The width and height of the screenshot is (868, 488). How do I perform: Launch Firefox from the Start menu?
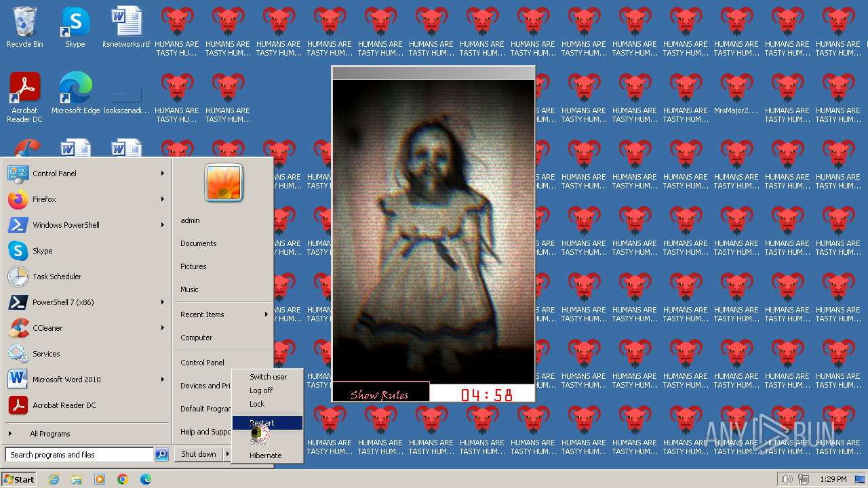(86, 199)
